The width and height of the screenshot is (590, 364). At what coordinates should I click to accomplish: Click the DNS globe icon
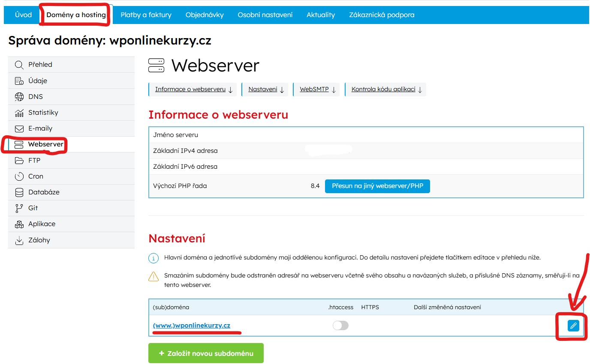pos(19,97)
